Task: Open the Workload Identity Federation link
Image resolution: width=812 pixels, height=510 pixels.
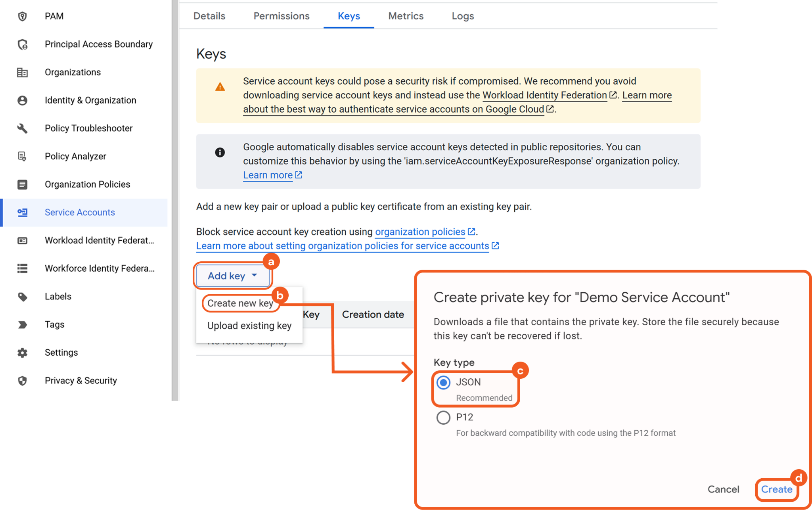Action: 545,96
